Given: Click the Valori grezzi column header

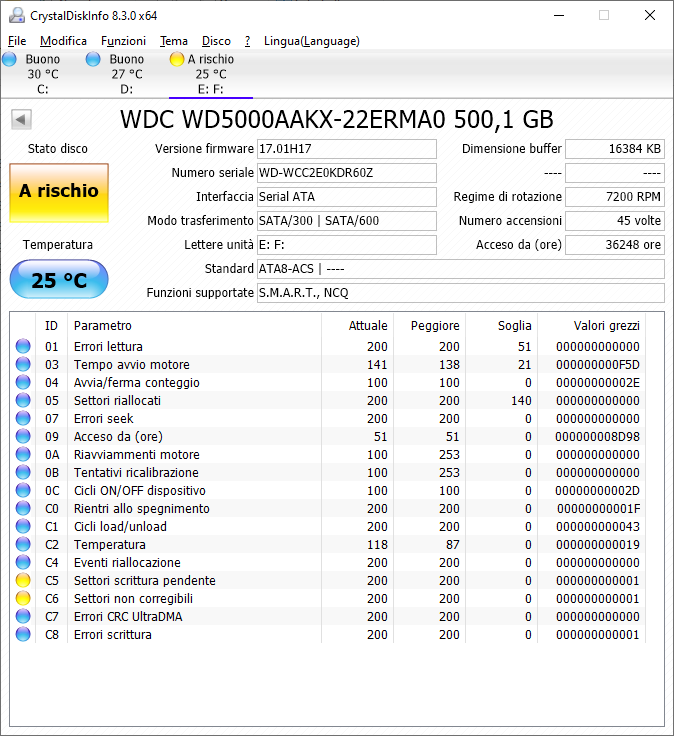Looking at the screenshot, I should pyautogui.click(x=591, y=325).
